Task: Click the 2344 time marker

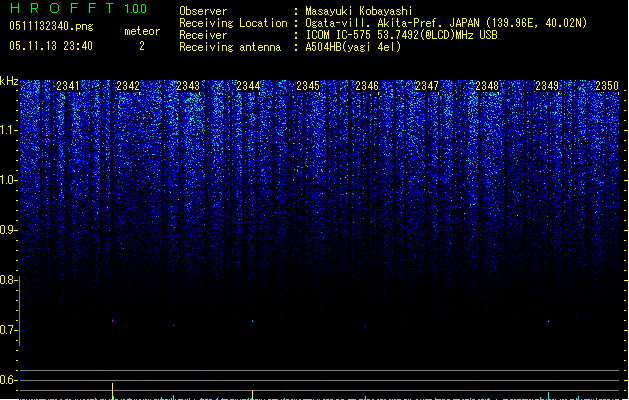Action: [x=248, y=85]
